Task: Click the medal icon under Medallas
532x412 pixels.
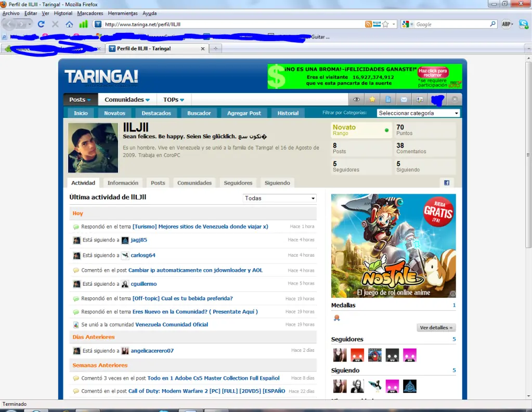Action: coord(336,318)
